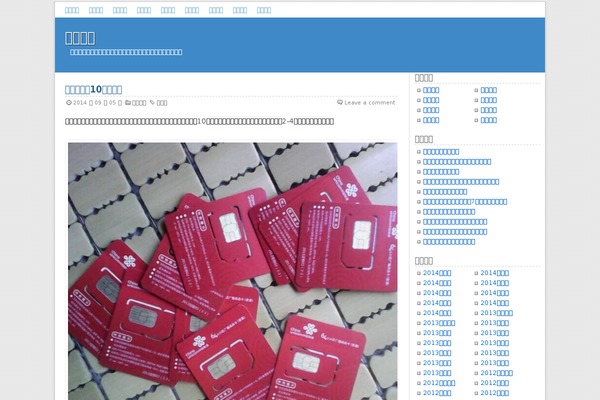Open the recent post link containing the digit 7
600x400 pixels.
point(465,202)
